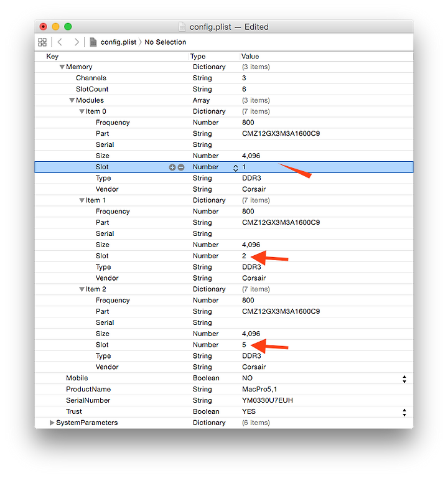Image resolution: width=448 pixels, height=478 pixels.
Task: Click the Trust value YES
Action: tap(249, 411)
